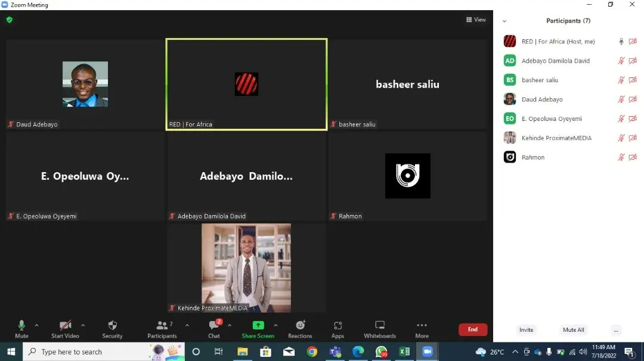644x361 pixels.
Task: Toggle video icon for RED | For Africa in list
Action: pos(633,42)
